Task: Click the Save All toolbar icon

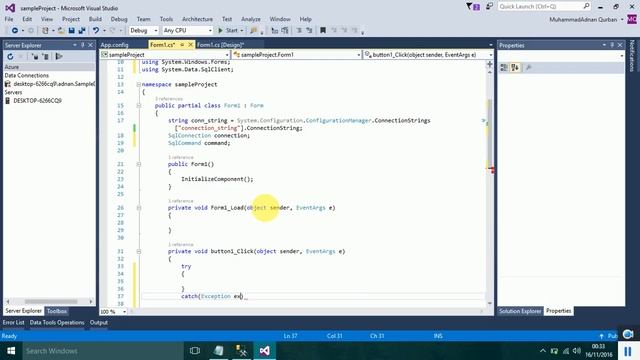Action: click(x=82, y=31)
